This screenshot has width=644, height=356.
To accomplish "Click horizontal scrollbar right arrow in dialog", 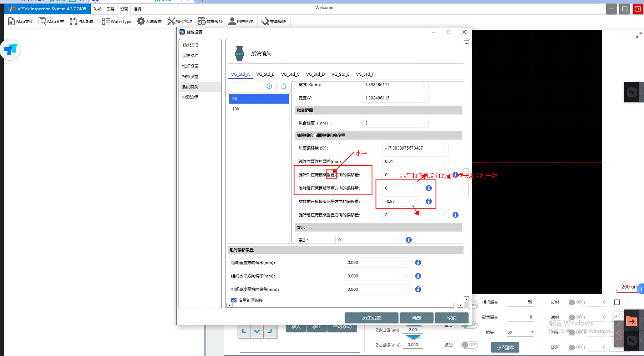I will coord(460,305).
